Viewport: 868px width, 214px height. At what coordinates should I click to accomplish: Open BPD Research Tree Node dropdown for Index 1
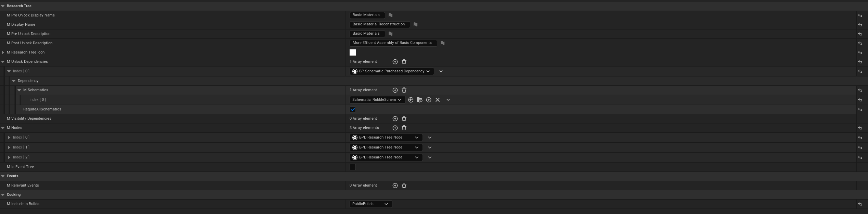tap(386, 147)
